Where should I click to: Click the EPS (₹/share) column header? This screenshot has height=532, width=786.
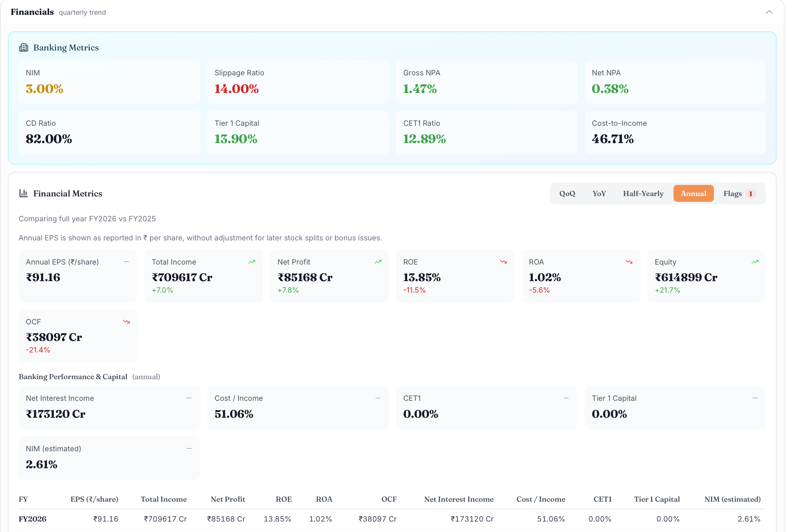point(94,499)
